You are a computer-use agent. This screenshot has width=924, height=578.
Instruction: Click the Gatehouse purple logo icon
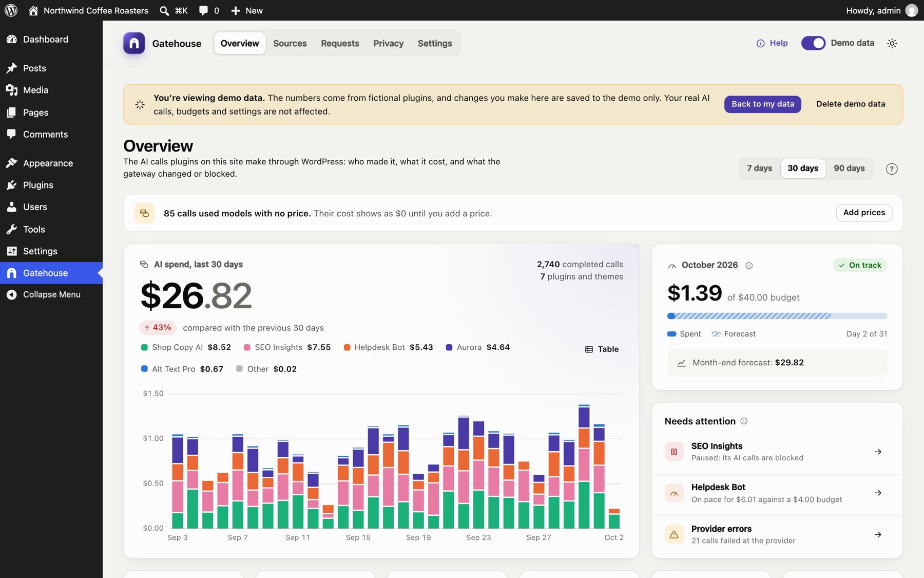point(134,43)
